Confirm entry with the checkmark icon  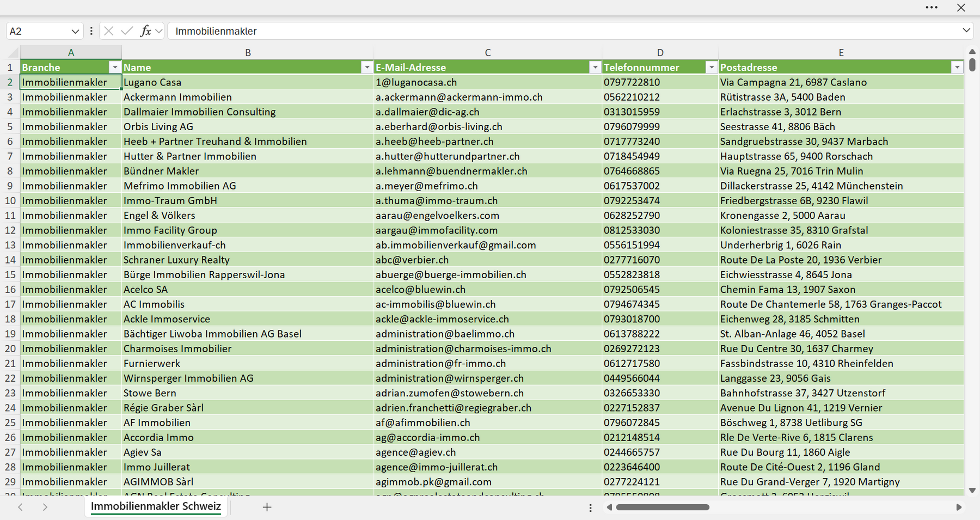point(127,31)
